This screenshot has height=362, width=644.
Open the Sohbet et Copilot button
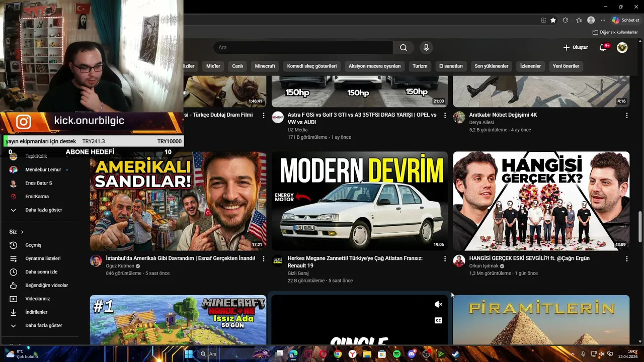626,20
